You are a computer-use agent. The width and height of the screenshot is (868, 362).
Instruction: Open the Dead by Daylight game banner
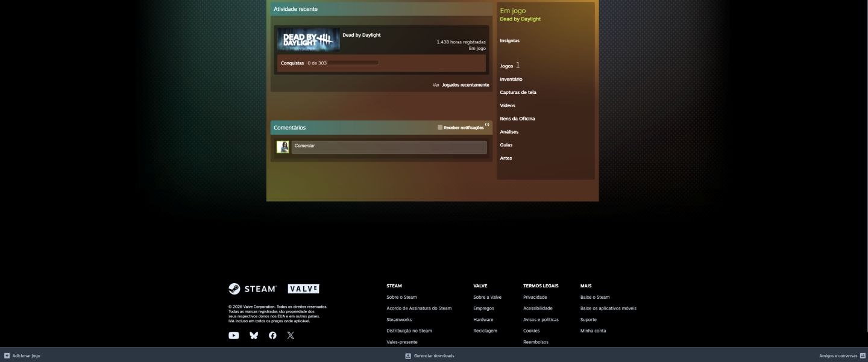[309, 40]
